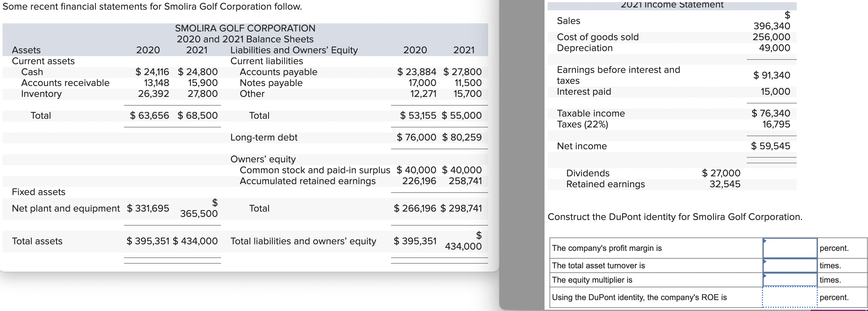Select the Depreciation value 49,000

click(x=774, y=48)
